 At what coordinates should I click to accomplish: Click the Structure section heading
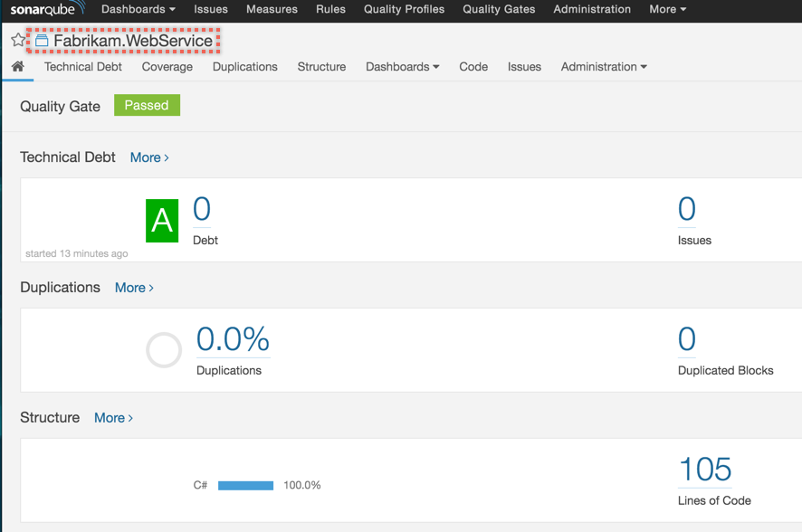click(x=50, y=417)
